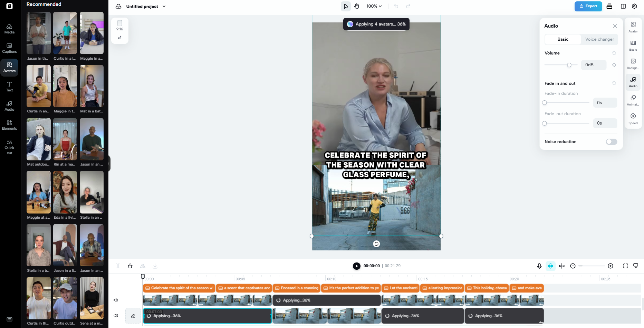
Task: Close the Audio panel
Action: 615,26
